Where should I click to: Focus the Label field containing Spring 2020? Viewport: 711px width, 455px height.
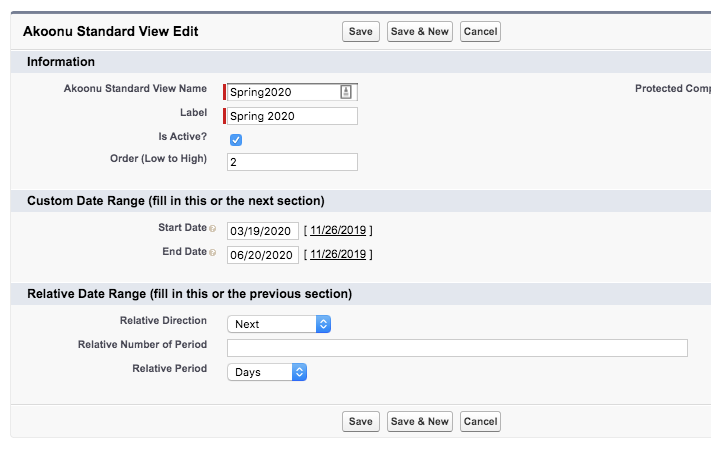click(x=292, y=116)
